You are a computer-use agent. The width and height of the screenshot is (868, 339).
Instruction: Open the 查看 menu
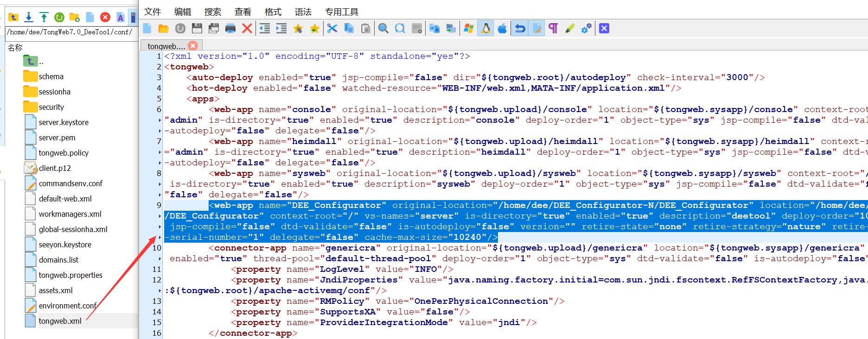click(x=243, y=12)
